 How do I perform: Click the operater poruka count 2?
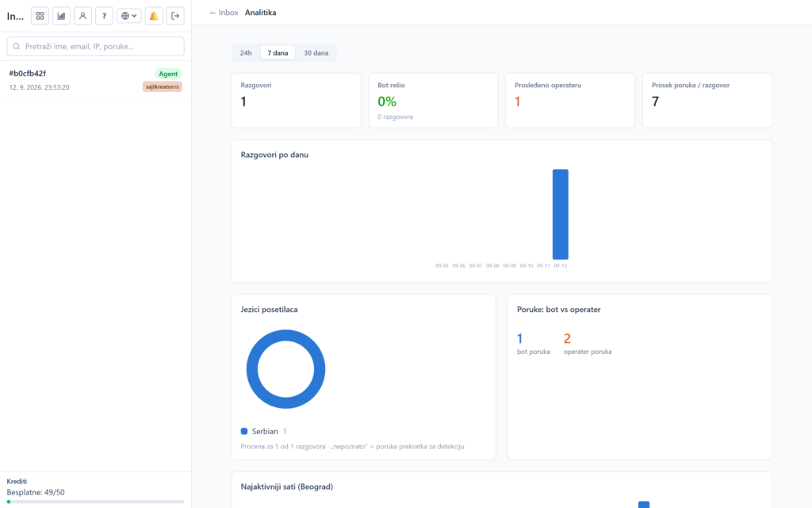(x=567, y=338)
